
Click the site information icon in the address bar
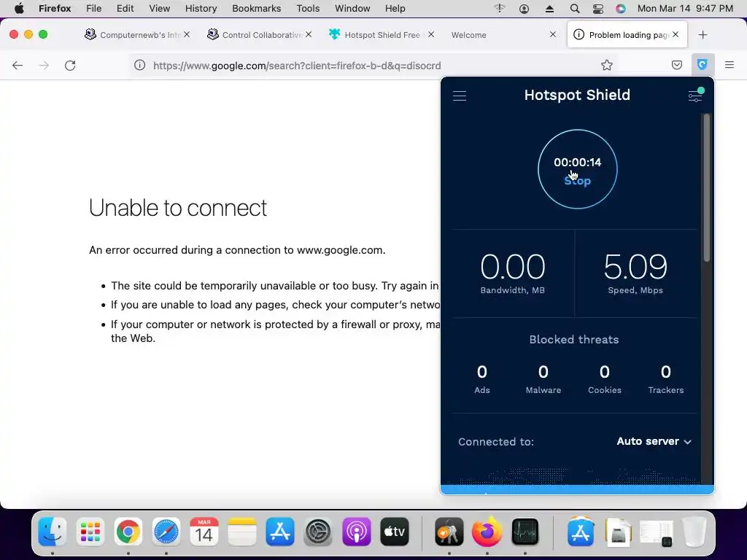(139, 65)
